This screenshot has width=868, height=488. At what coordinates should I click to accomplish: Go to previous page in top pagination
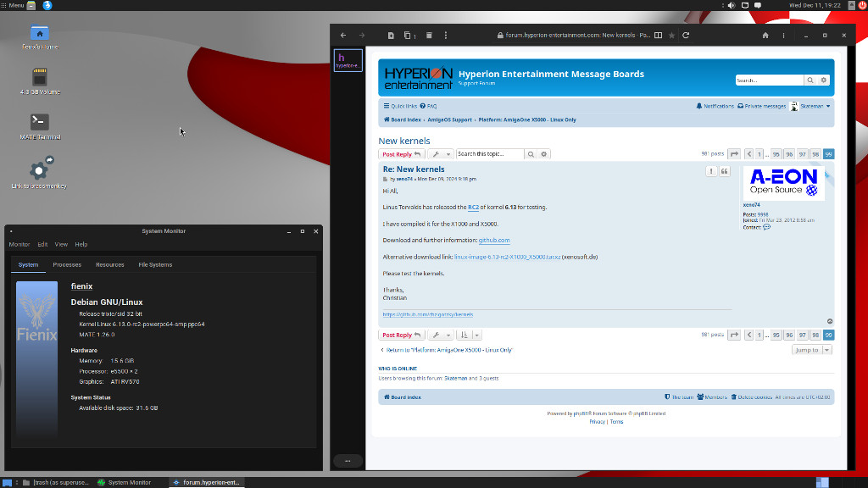click(x=749, y=154)
